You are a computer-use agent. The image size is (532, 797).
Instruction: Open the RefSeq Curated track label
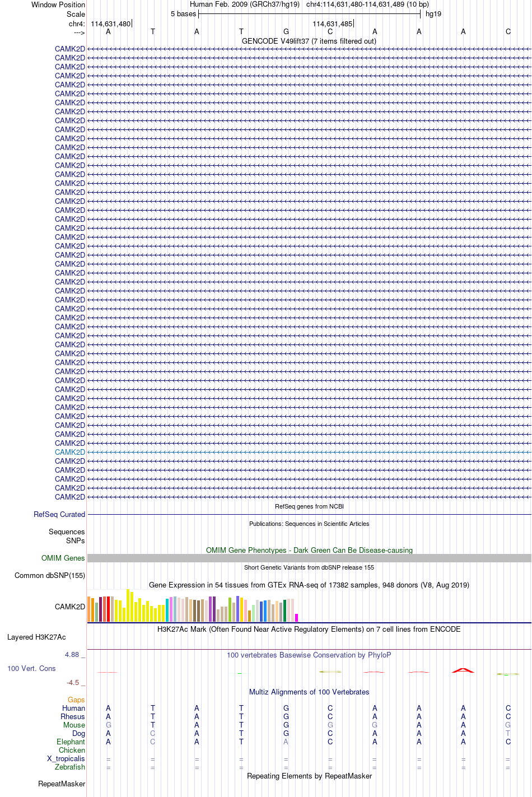[59, 514]
